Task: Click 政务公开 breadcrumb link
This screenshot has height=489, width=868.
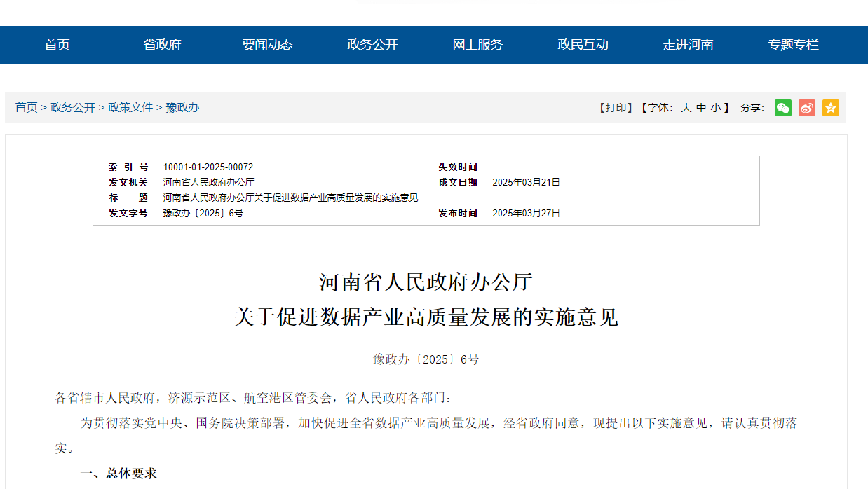Action: click(73, 108)
